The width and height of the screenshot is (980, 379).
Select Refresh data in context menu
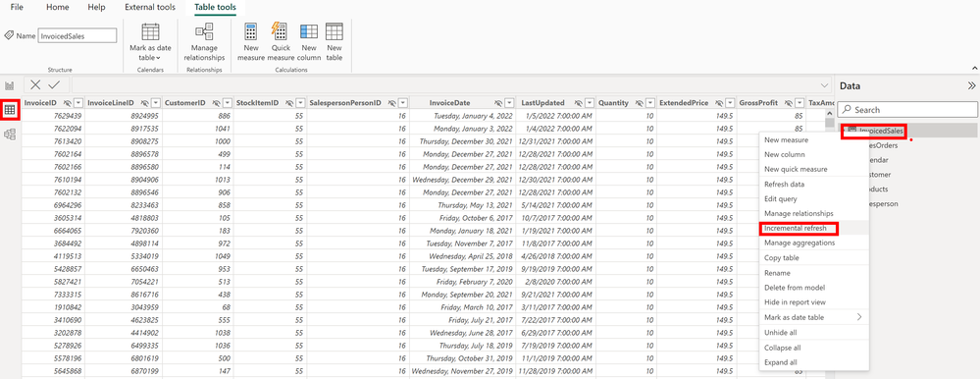coord(814,184)
